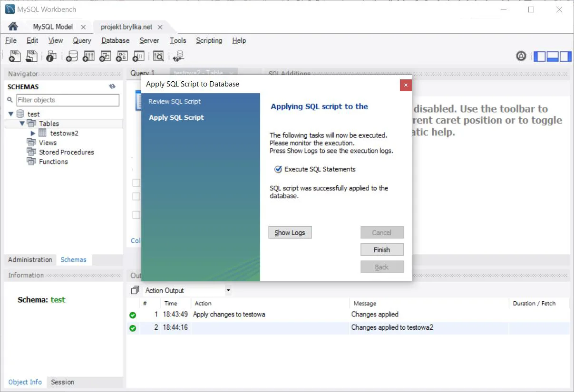
Task: Click the copy icon beside Action Output
Action: point(135,290)
